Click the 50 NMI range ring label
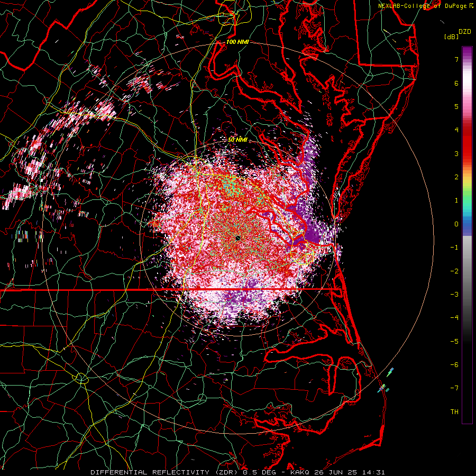The image size is (476, 476). (237, 140)
